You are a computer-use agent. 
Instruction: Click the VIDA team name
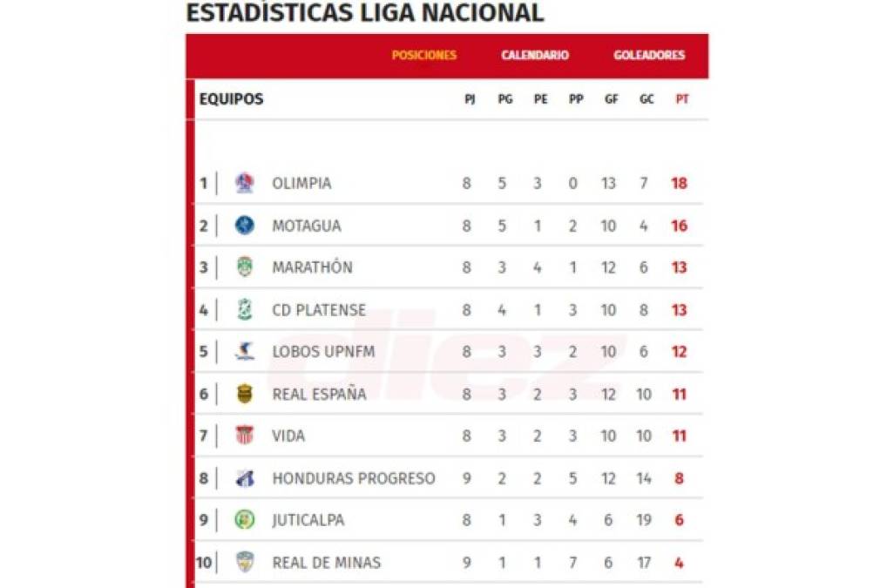coord(289,436)
